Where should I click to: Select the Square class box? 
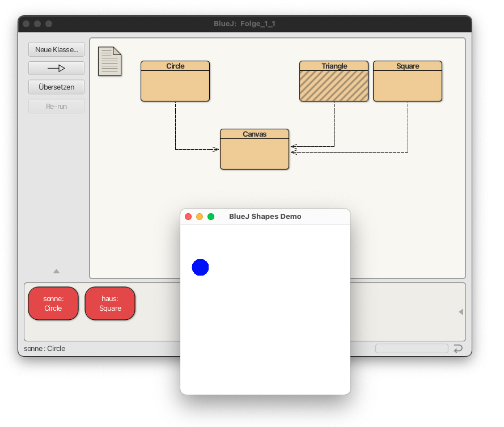pyautogui.click(x=408, y=81)
